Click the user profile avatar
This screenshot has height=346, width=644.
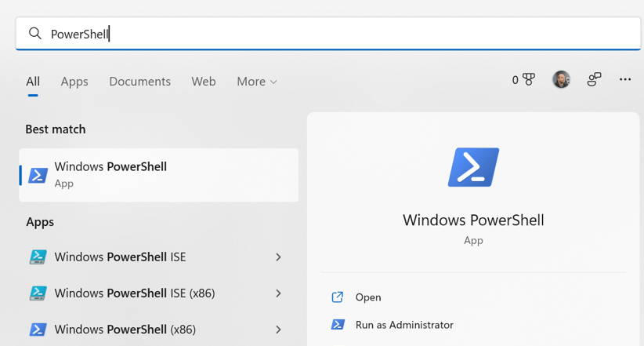coord(561,79)
